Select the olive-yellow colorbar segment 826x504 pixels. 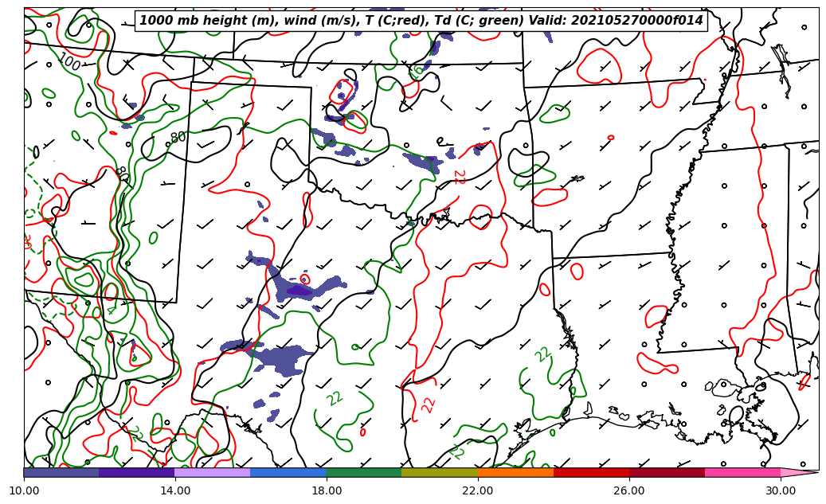click(x=440, y=472)
